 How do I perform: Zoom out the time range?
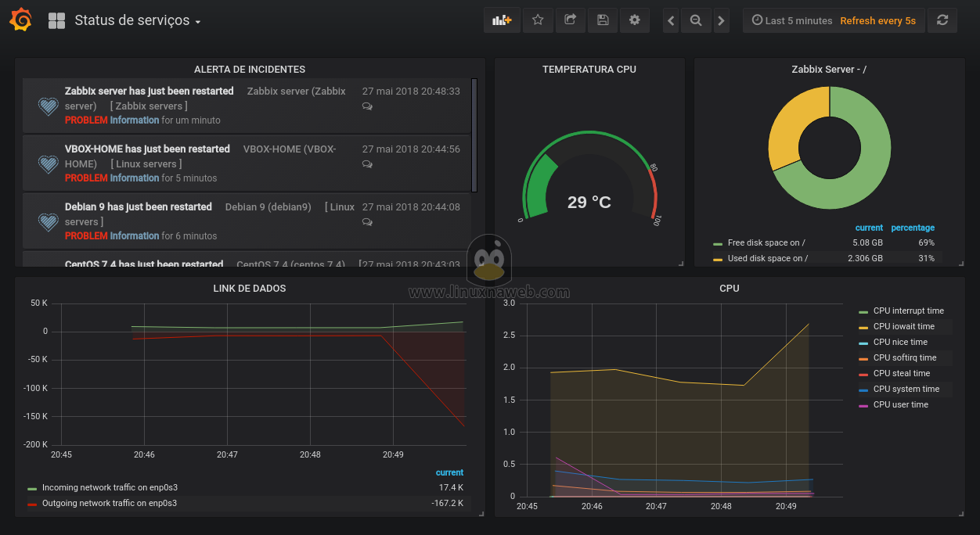pos(695,21)
